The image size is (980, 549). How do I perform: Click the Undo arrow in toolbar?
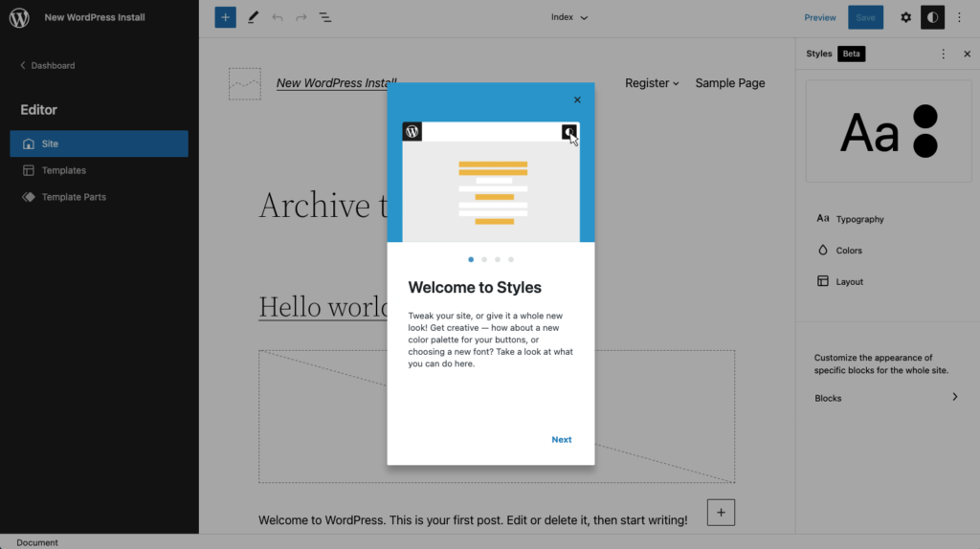(277, 17)
